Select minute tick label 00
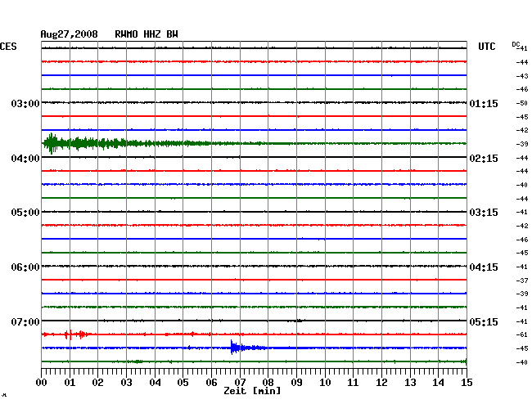The width and height of the screenshot is (532, 404). pyautogui.click(x=41, y=382)
